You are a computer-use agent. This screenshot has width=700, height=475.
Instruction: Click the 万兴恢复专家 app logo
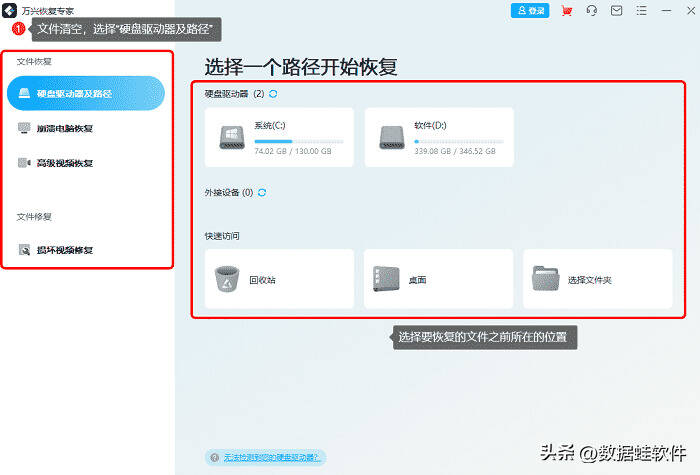[x=9, y=10]
